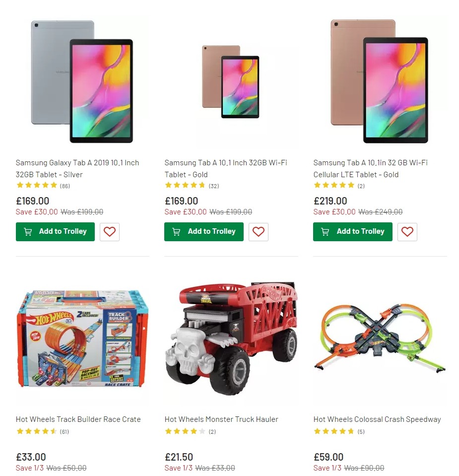Viewport: 459px width, 476px height.
Task: Click the Monster Truck Hauler product photo
Action: pos(231,342)
